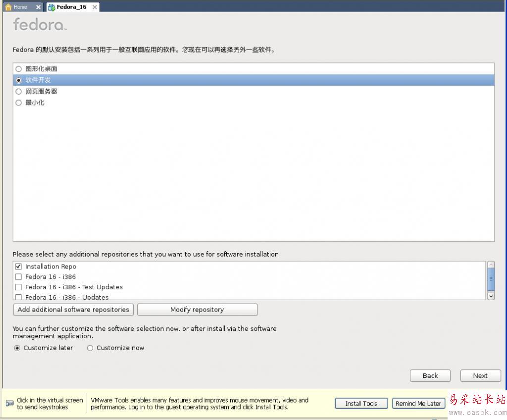Click the Fedora_16 virtual machine icon
Screen dimensions: 507x420
(51, 7)
